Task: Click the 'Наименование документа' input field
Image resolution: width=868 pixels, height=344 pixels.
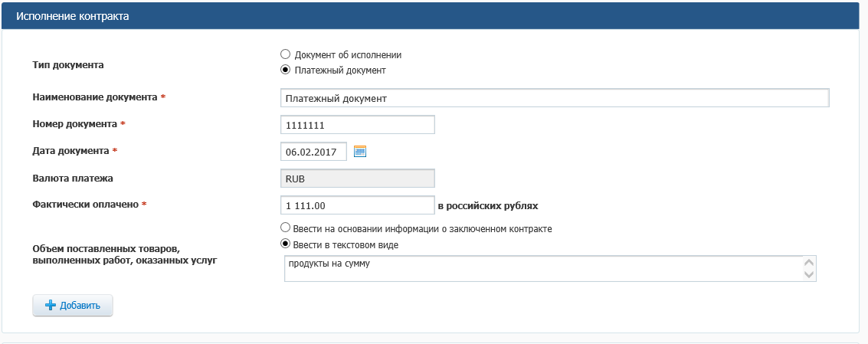Action: tap(555, 98)
